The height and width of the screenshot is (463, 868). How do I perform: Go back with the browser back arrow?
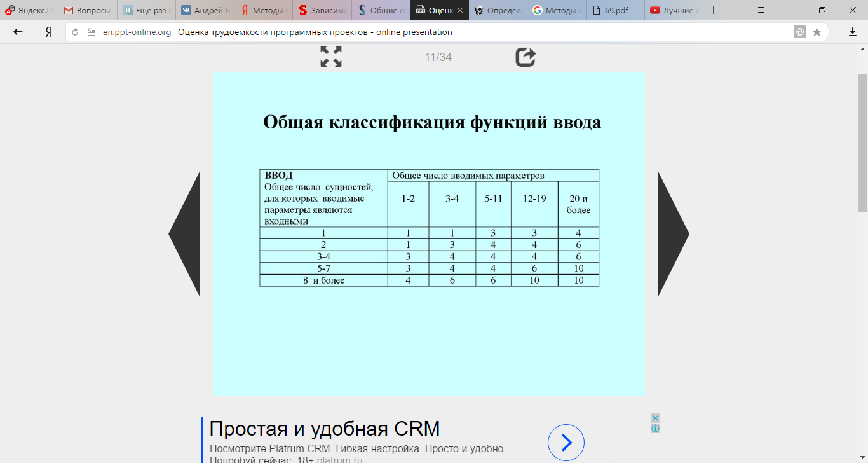18,32
